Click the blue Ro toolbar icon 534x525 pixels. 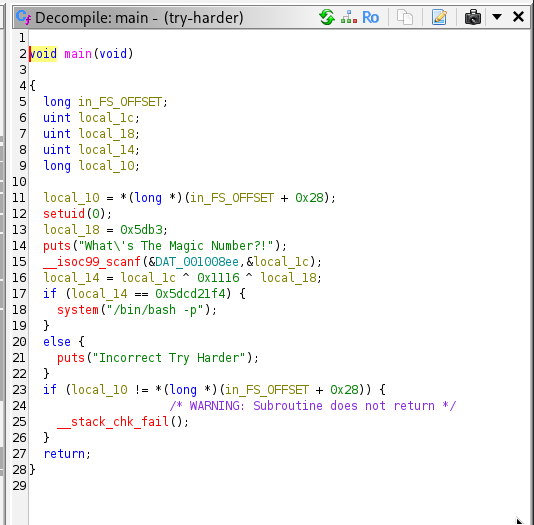coord(371,17)
